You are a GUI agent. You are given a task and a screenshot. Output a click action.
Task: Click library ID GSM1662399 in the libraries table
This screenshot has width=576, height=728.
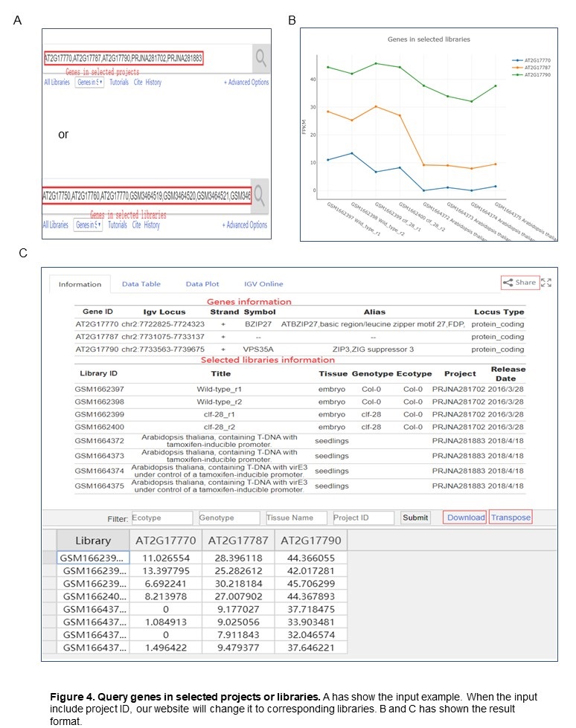click(100, 414)
